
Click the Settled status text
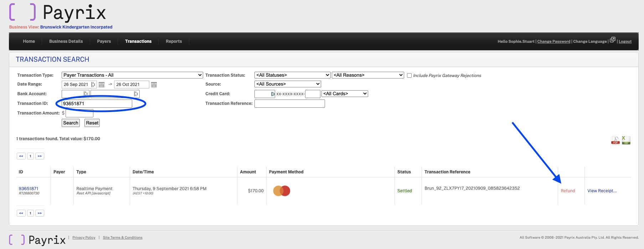[x=405, y=191]
